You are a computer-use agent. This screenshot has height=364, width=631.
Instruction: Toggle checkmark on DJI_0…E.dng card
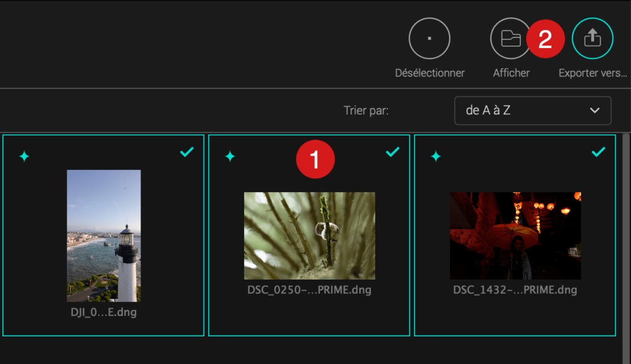(187, 152)
